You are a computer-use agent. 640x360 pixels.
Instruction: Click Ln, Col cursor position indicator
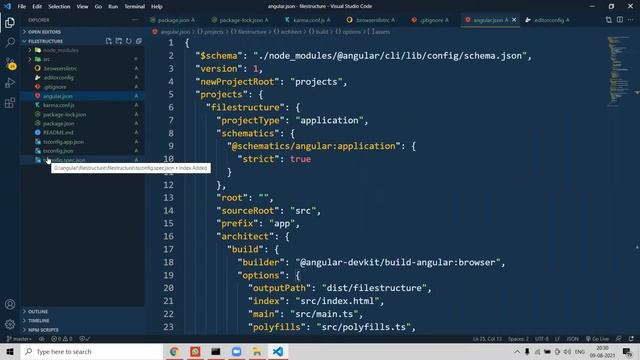click(487, 339)
